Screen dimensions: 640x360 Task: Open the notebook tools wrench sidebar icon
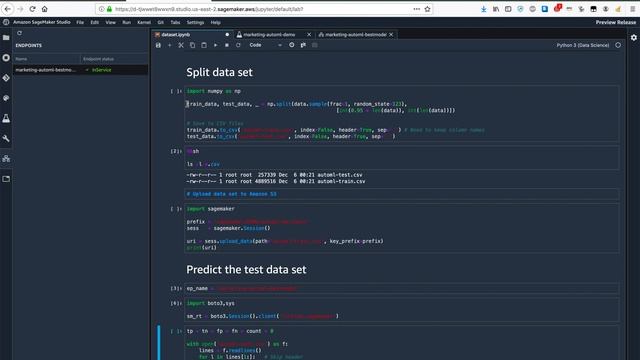pyautogui.click(x=6, y=139)
